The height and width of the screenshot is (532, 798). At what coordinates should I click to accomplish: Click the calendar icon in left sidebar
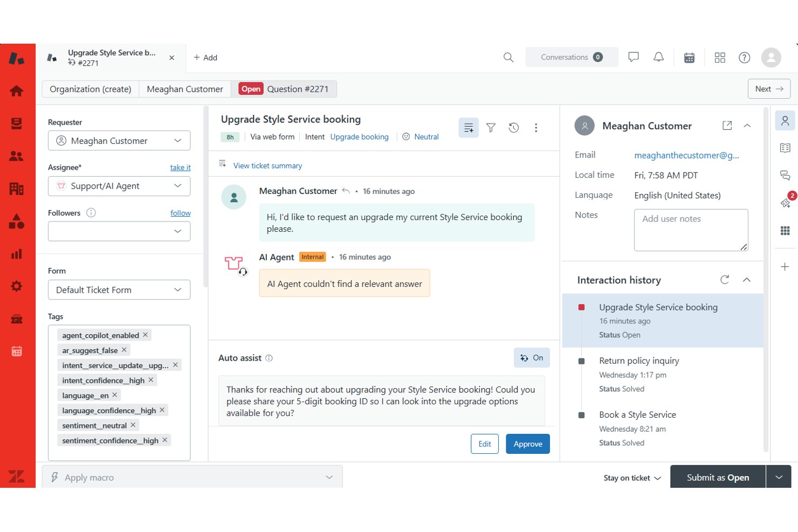[x=17, y=351]
